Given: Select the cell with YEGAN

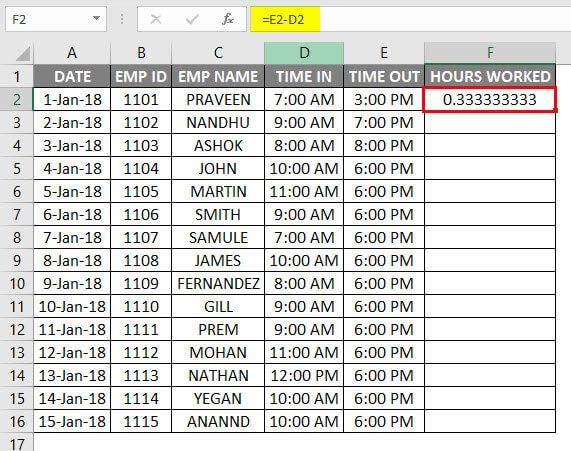Looking at the screenshot, I should tap(218, 398).
